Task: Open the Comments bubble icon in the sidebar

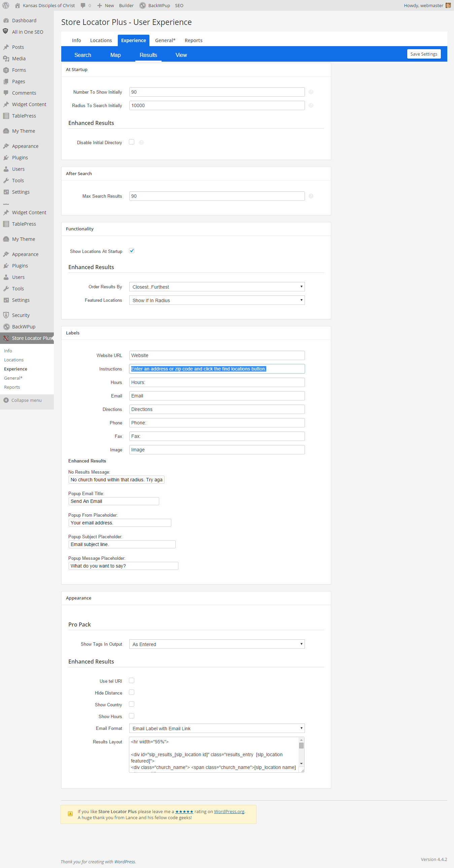Action: pos(6,93)
